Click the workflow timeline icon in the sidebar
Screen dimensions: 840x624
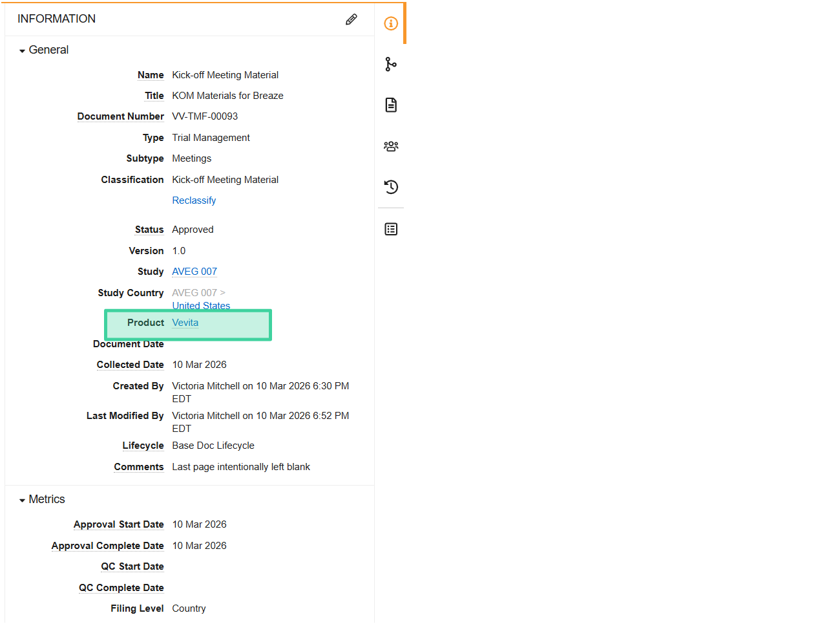(390, 64)
